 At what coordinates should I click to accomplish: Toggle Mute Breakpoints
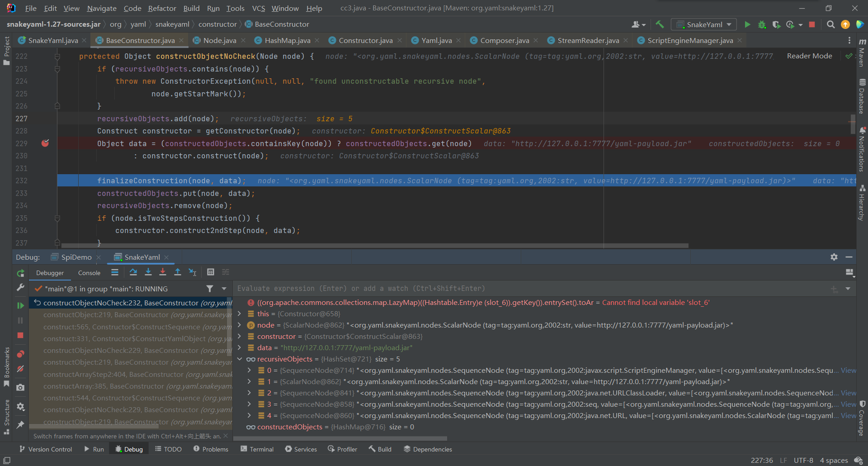20,369
